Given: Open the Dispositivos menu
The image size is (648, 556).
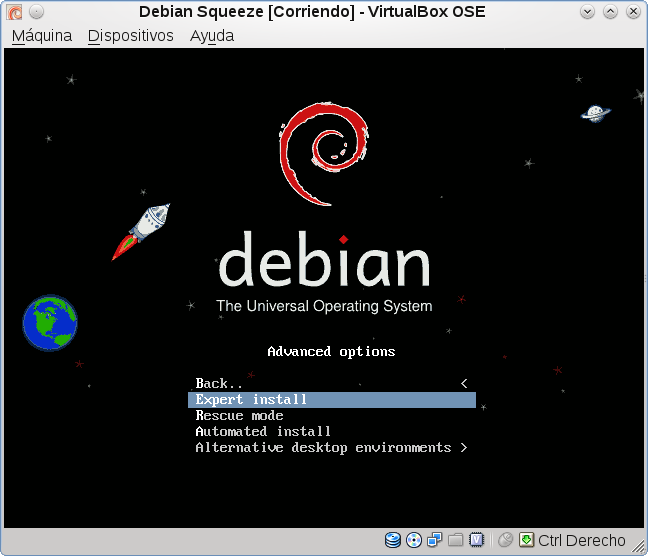Looking at the screenshot, I should [131, 36].
